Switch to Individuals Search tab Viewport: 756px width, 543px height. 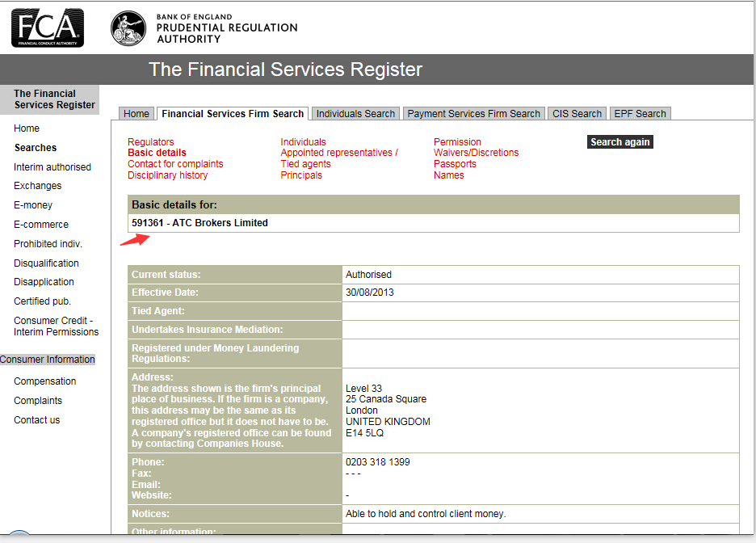[x=355, y=114]
